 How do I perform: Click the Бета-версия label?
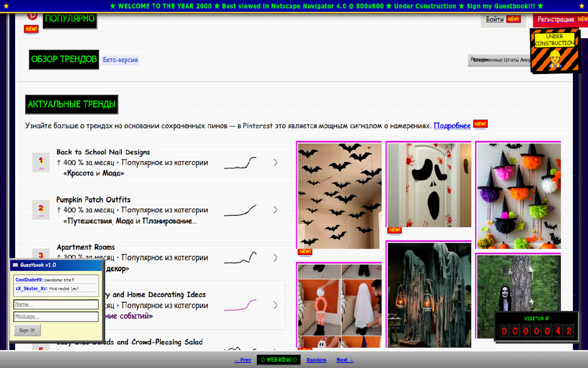click(x=120, y=60)
